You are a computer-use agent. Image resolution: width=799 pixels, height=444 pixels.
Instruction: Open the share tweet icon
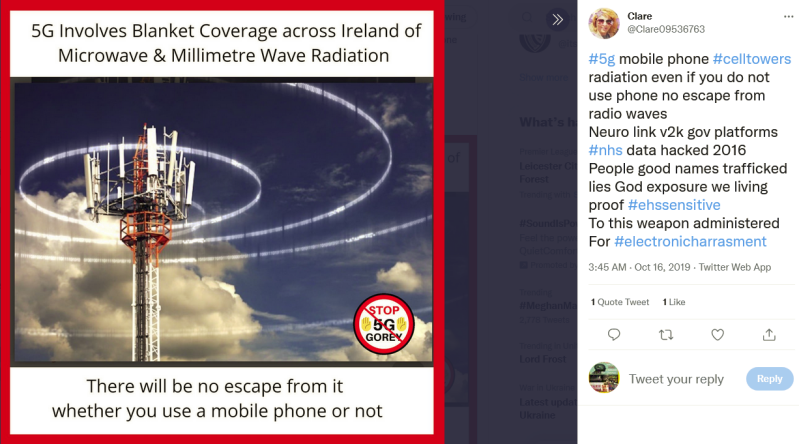[769, 334]
